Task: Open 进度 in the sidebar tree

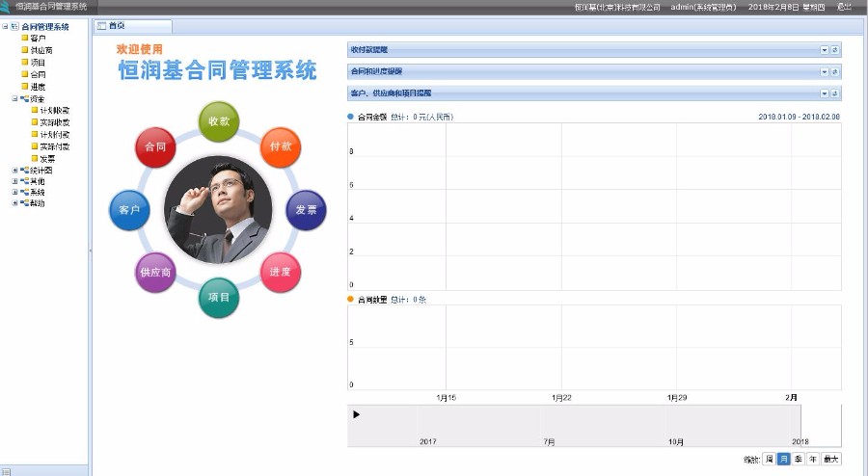Action: 38,87
